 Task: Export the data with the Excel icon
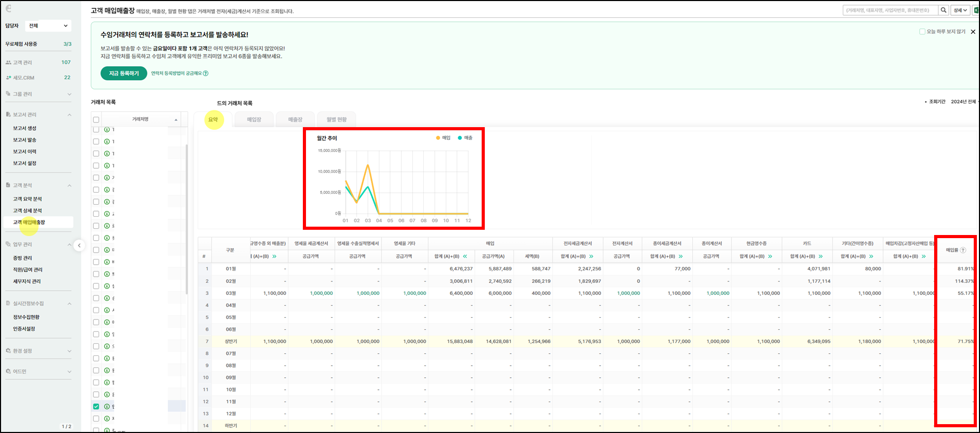pos(976,10)
